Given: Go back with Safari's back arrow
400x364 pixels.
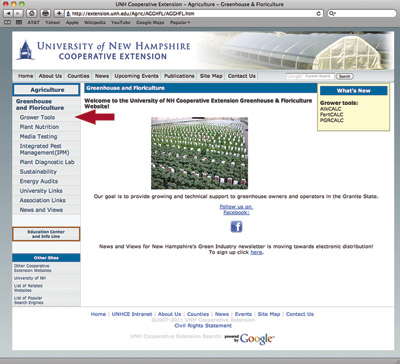Looking at the screenshot, I should click(x=8, y=13).
